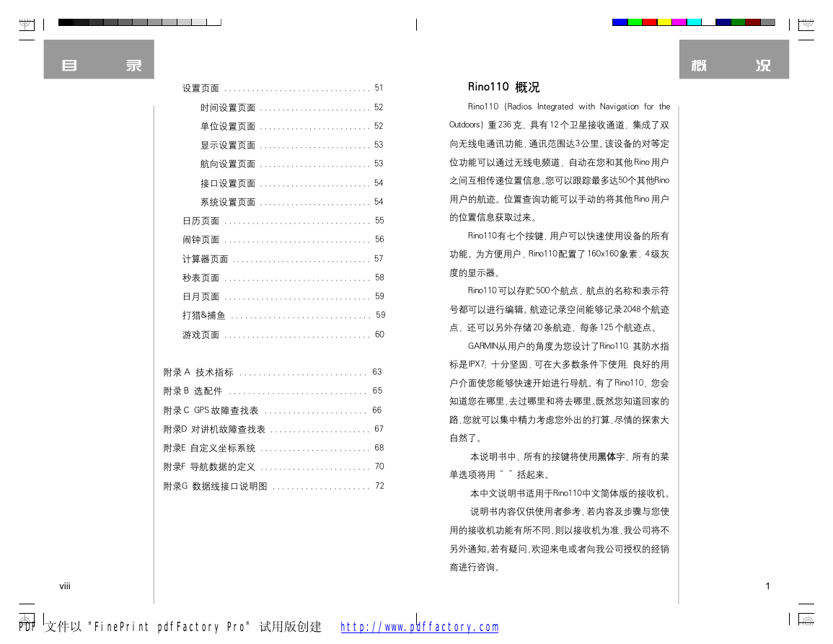Select the 日历页面 contents entry
Image resolution: width=833 pixels, height=644 pixels.
pos(283,221)
